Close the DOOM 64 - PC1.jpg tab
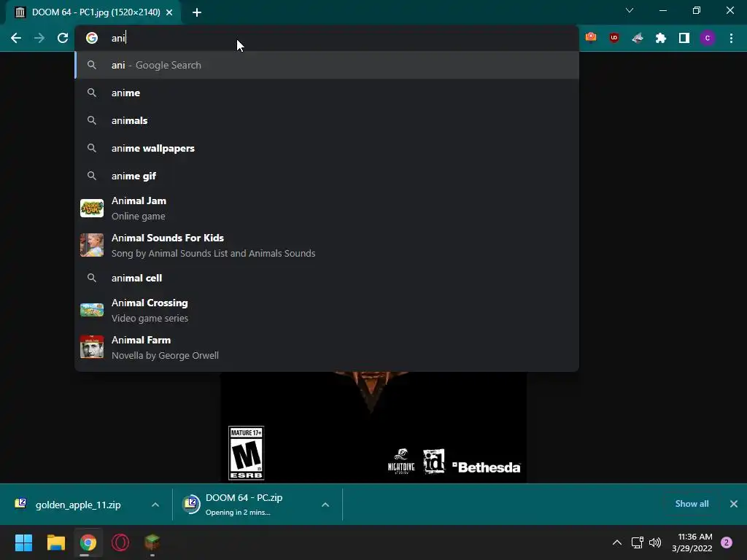Screen dimensions: 747x560 click(x=169, y=12)
